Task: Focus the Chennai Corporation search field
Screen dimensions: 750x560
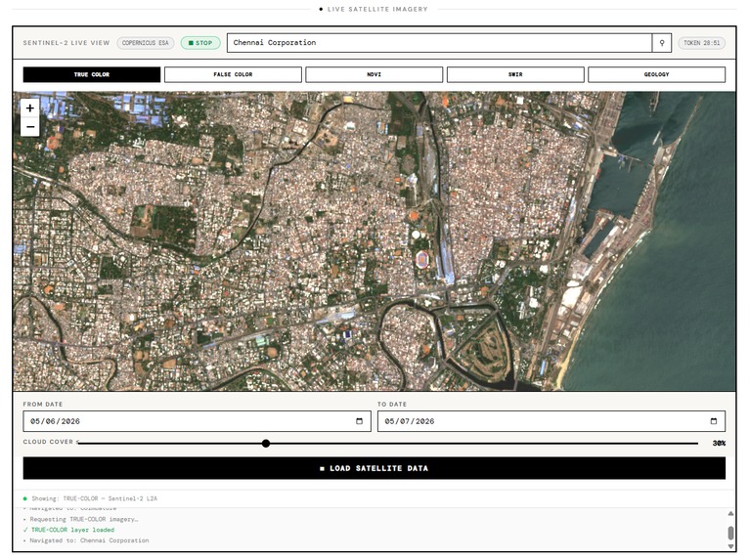Action: click(440, 43)
